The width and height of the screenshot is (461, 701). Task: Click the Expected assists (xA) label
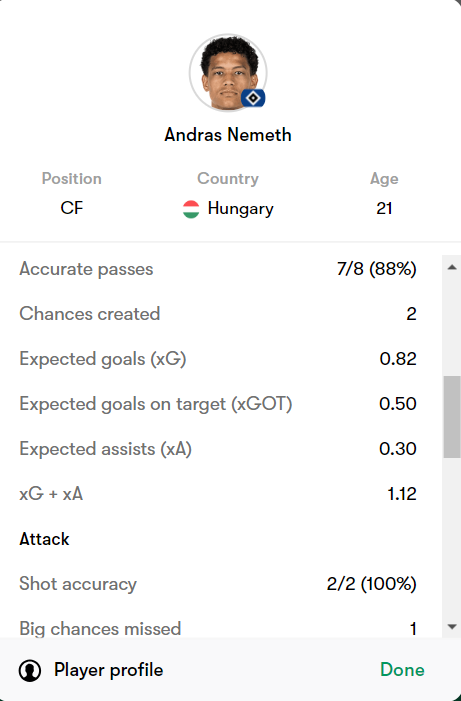point(106,449)
